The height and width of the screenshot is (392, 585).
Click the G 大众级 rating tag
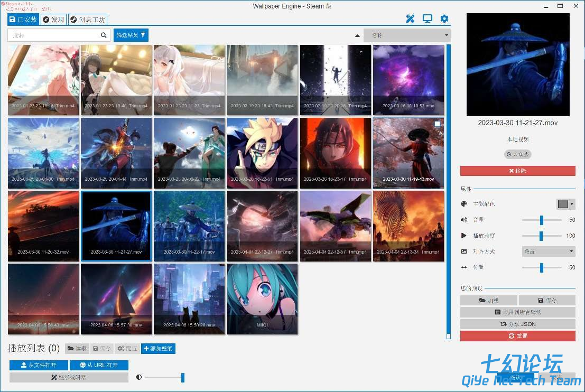coord(517,154)
